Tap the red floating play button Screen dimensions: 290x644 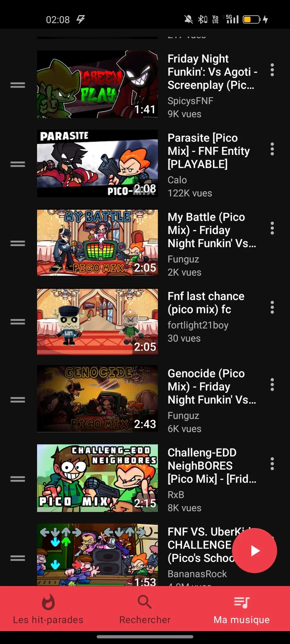pyautogui.click(x=255, y=551)
